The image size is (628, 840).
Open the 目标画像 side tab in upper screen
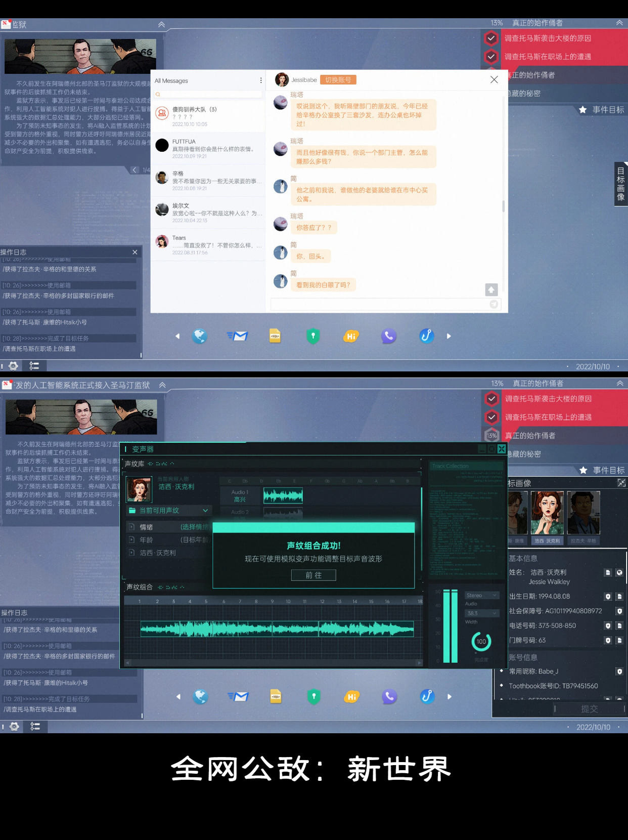pyautogui.click(x=620, y=184)
